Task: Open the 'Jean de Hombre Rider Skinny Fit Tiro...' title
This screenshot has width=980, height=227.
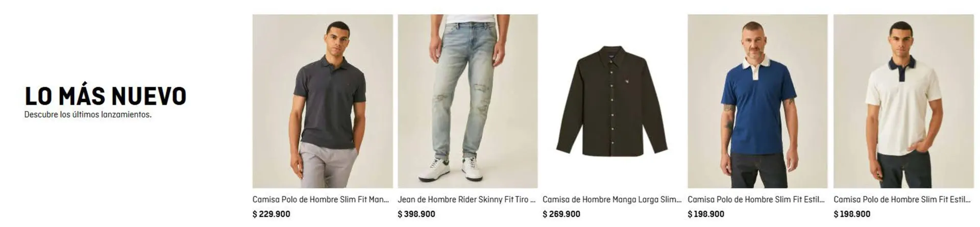Action: click(x=467, y=199)
